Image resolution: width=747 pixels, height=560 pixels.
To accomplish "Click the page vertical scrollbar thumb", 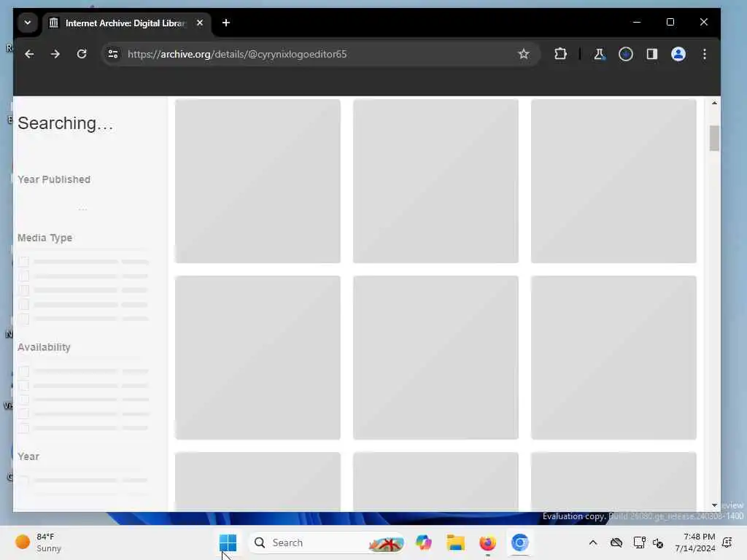I will (x=714, y=138).
